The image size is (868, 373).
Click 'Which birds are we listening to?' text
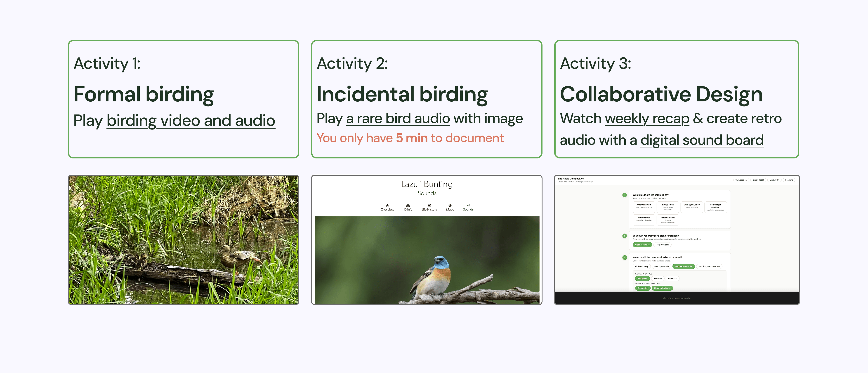pyautogui.click(x=650, y=195)
